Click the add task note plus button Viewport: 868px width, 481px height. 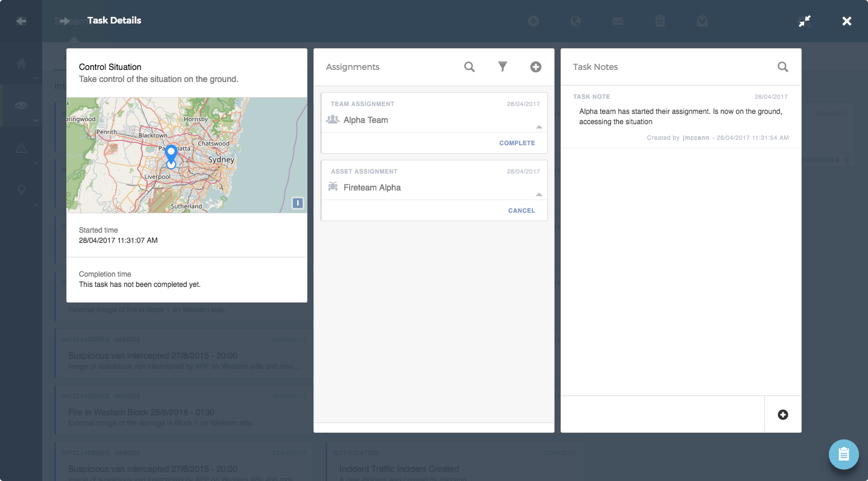(782, 415)
